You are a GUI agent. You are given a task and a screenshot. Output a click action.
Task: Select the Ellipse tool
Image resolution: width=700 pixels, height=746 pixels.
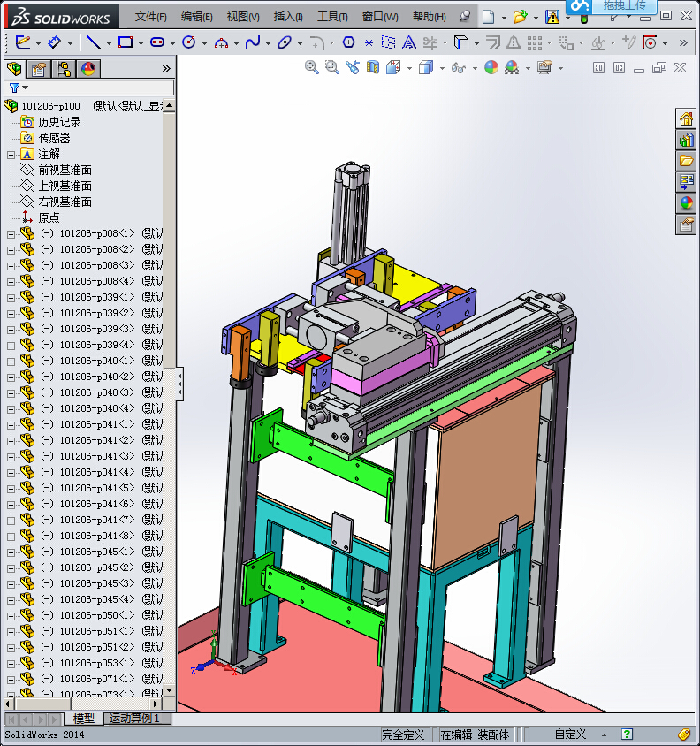point(285,42)
